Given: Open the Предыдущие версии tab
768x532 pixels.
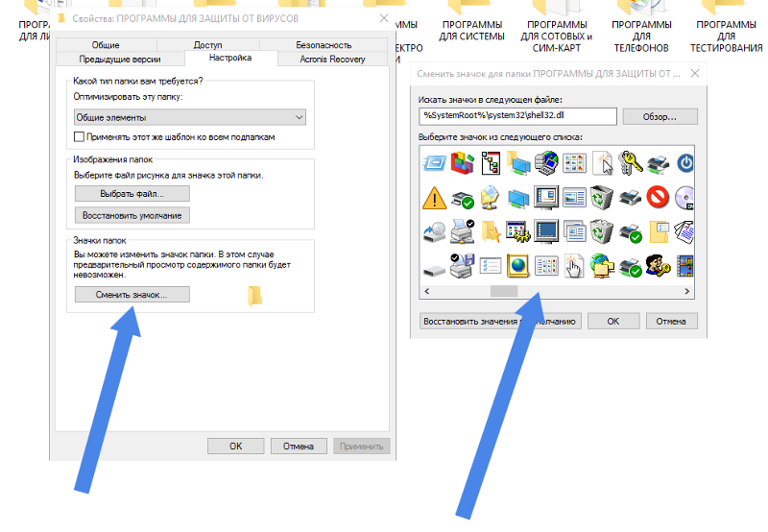Looking at the screenshot, I should pos(120,60).
